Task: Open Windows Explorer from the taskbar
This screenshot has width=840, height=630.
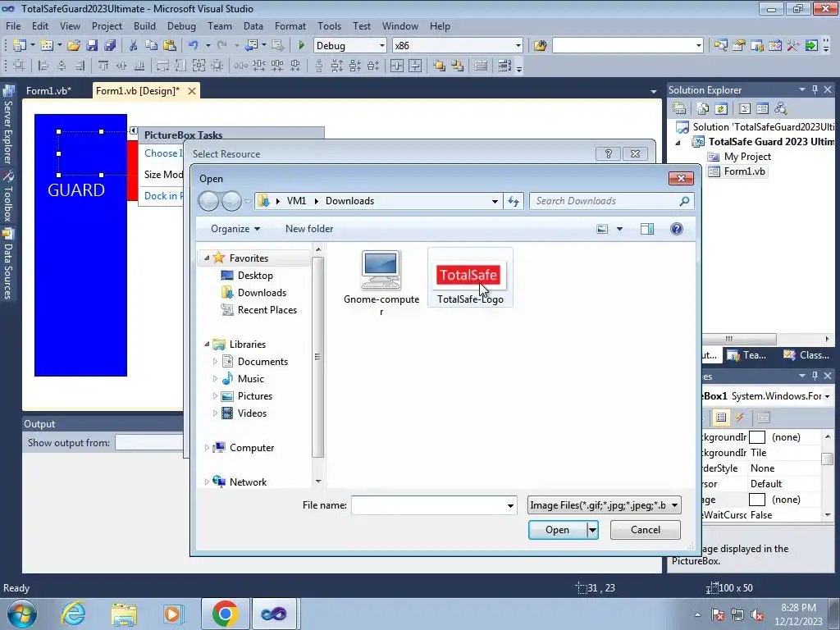Action: click(x=124, y=614)
